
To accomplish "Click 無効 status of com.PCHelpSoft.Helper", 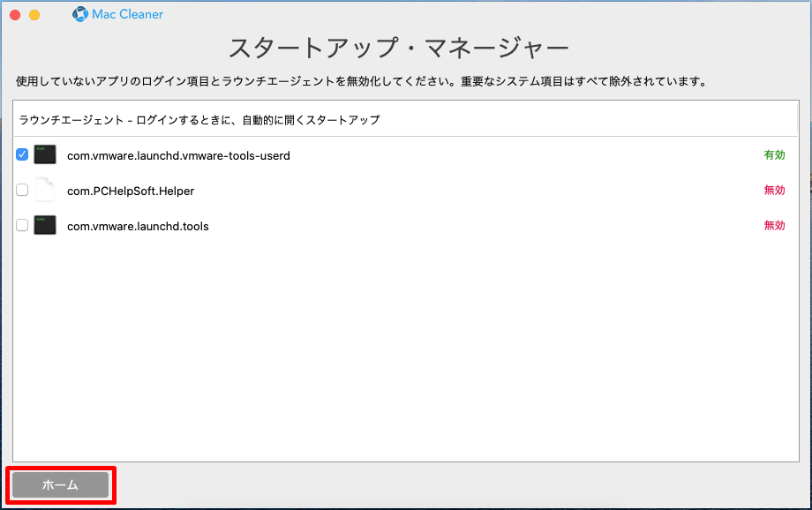I will [x=774, y=190].
